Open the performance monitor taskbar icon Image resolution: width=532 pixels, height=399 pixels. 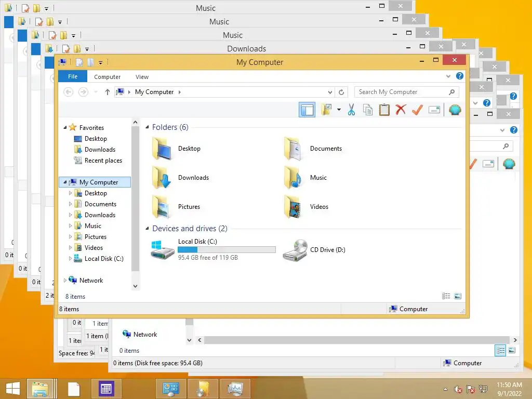click(x=235, y=389)
